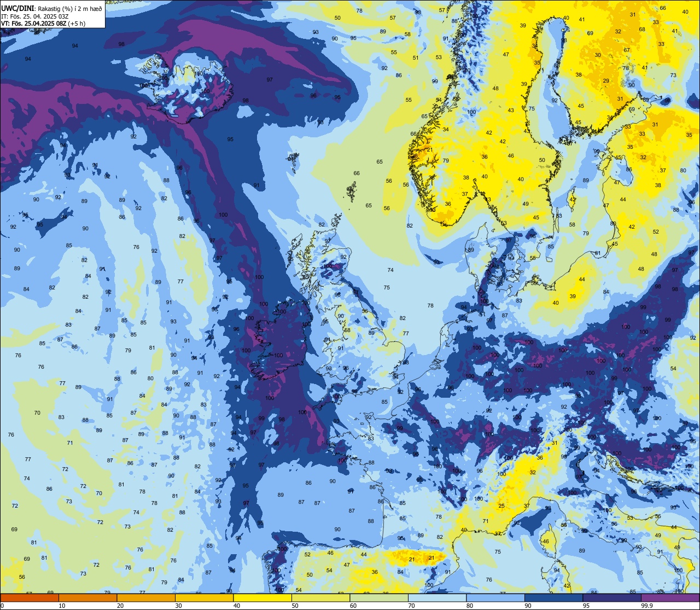Click the '30' tick label on the legend

pyautogui.click(x=178, y=606)
